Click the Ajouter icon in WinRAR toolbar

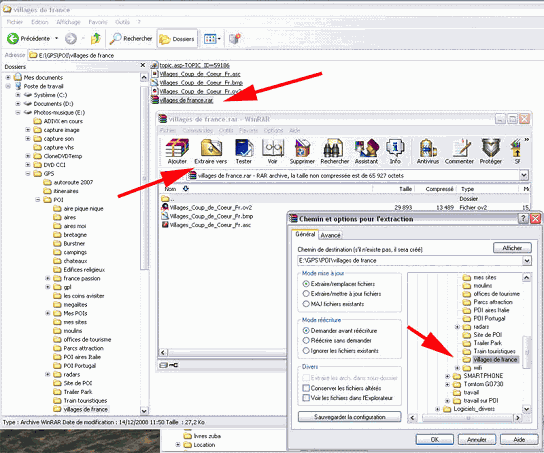[177, 151]
